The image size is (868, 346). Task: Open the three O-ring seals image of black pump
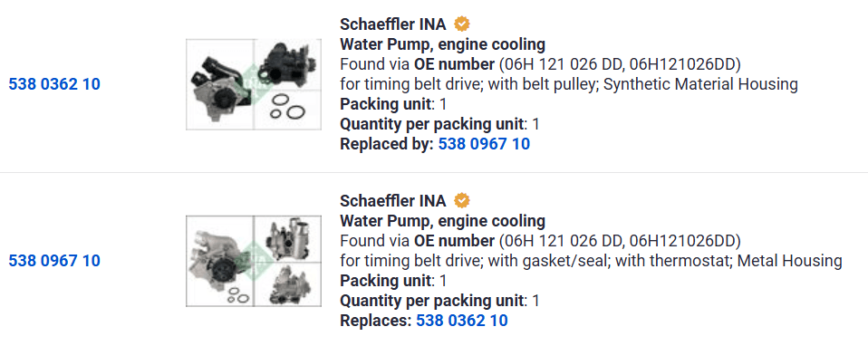287,111
